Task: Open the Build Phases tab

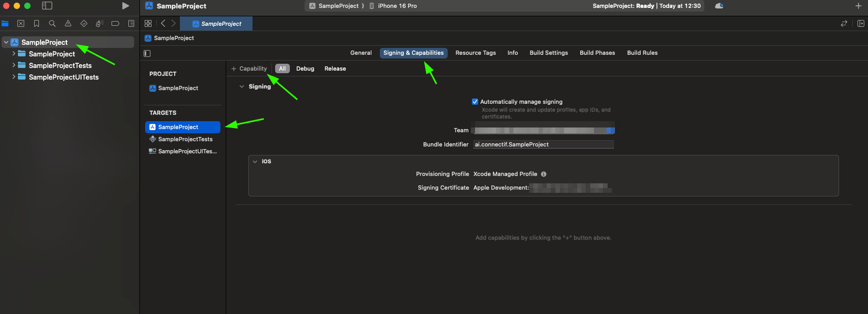Action: point(597,53)
